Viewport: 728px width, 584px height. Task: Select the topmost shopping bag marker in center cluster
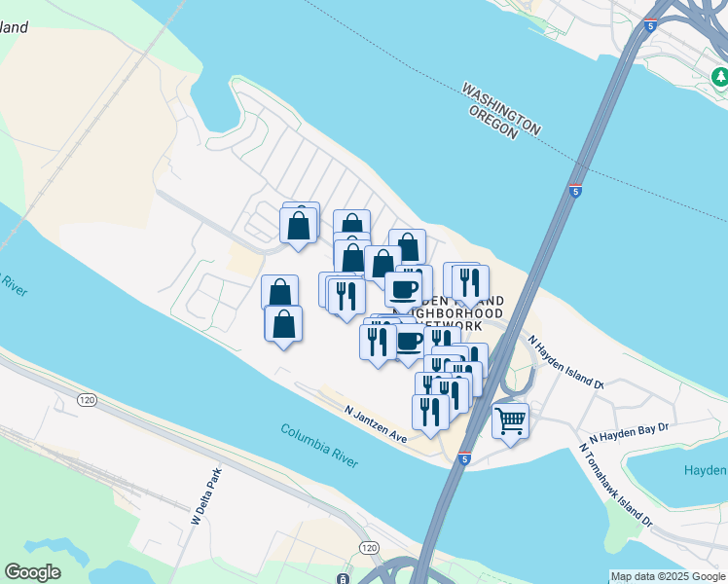[352, 221]
